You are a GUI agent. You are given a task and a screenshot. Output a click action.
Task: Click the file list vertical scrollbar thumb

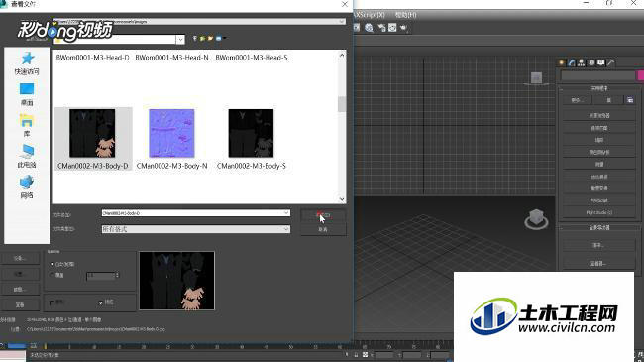point(342,104)
